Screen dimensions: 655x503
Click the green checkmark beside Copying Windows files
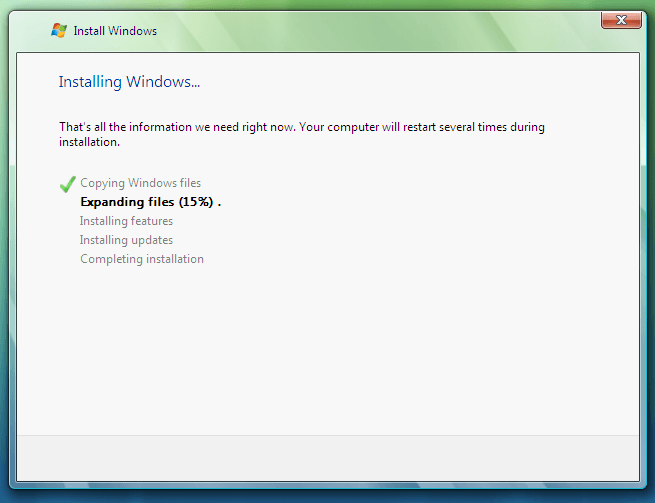point(67,184)
